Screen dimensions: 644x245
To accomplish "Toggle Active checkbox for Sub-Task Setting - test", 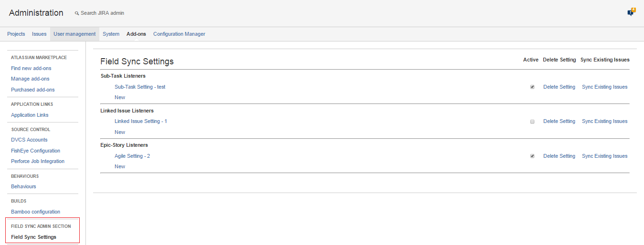I will tap(532, 87).
